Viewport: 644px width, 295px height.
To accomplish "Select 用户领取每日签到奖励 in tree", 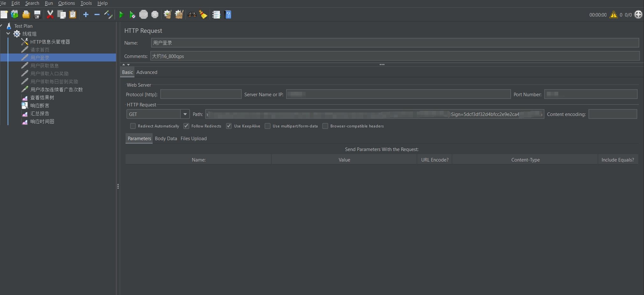I will coord(54,82).
